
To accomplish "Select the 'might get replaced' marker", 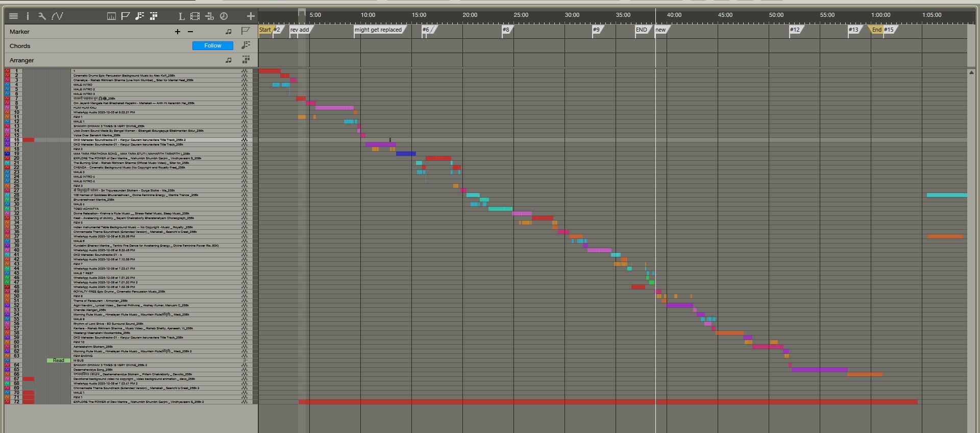I will click(378, 30).
